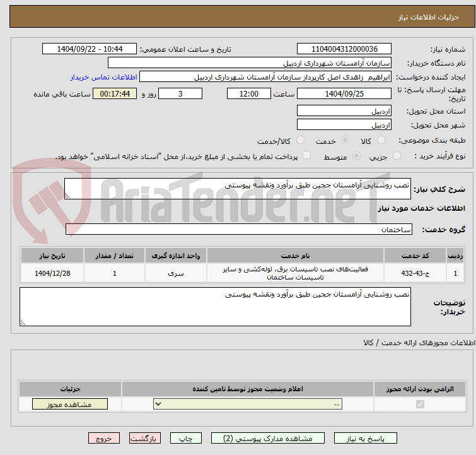476x455 pixels.
Task: Click the شماره نیاز number field
Action: click(x=344, y=49)
